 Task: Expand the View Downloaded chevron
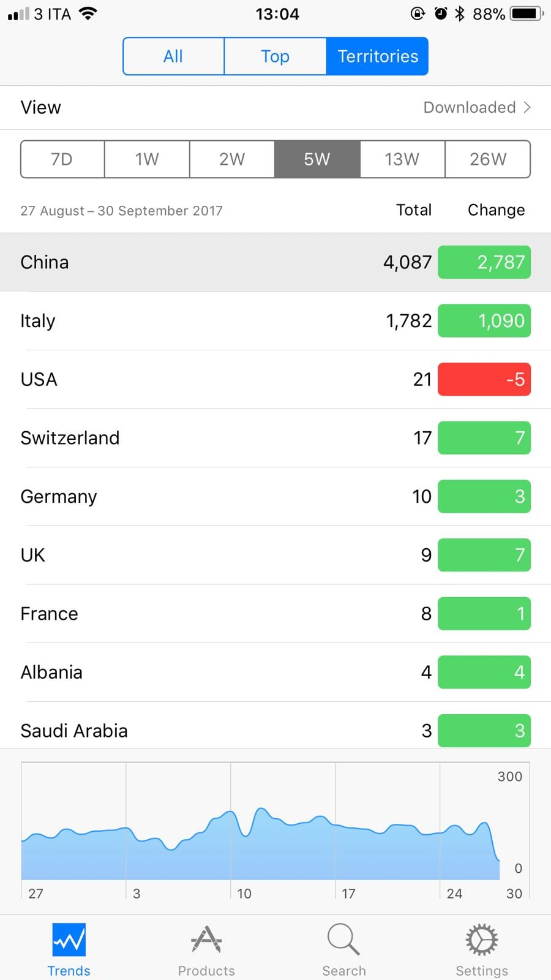point(527,108)
